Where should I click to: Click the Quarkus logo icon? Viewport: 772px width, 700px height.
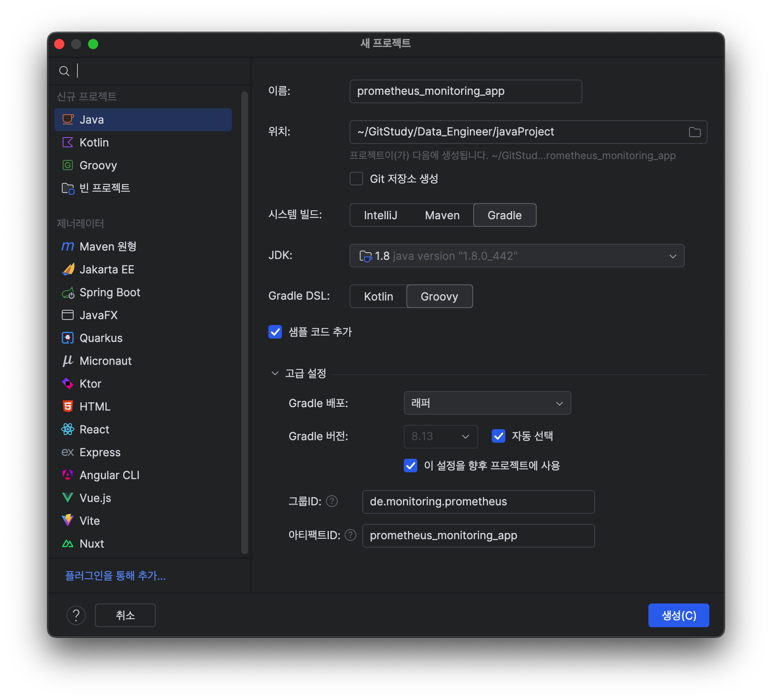click(x=68, y=338)
